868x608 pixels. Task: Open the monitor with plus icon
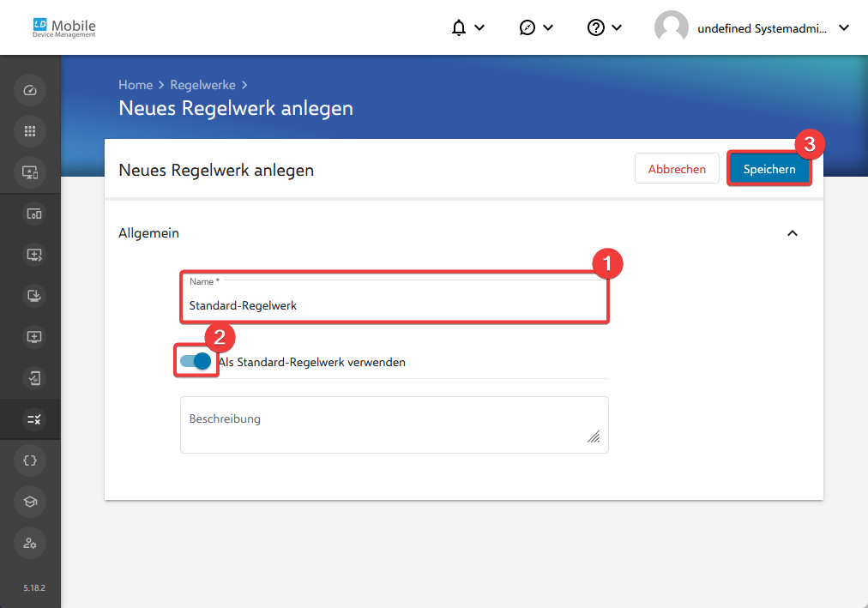tap(34, 337)
